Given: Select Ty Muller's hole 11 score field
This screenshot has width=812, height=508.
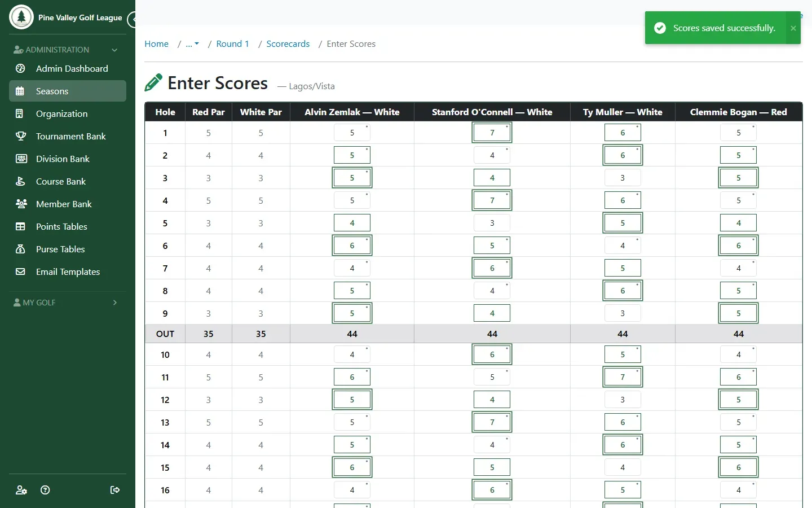Looking at the screenshot, I should pos(623,377).
